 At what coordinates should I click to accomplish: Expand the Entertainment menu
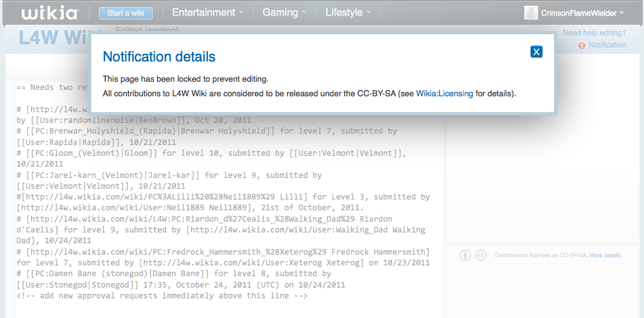207,13
